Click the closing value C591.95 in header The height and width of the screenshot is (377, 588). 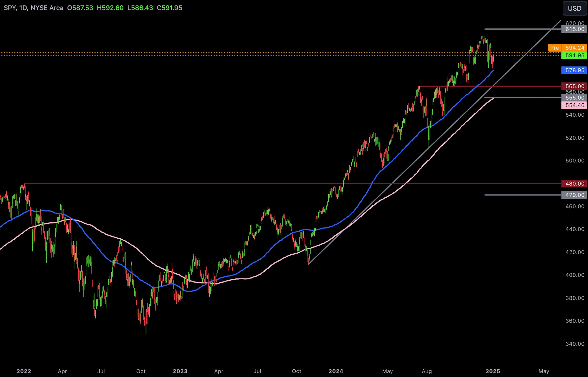(x=169, y=8)
